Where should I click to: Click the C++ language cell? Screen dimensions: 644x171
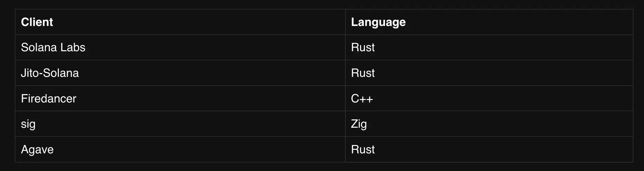coord(489,98)
